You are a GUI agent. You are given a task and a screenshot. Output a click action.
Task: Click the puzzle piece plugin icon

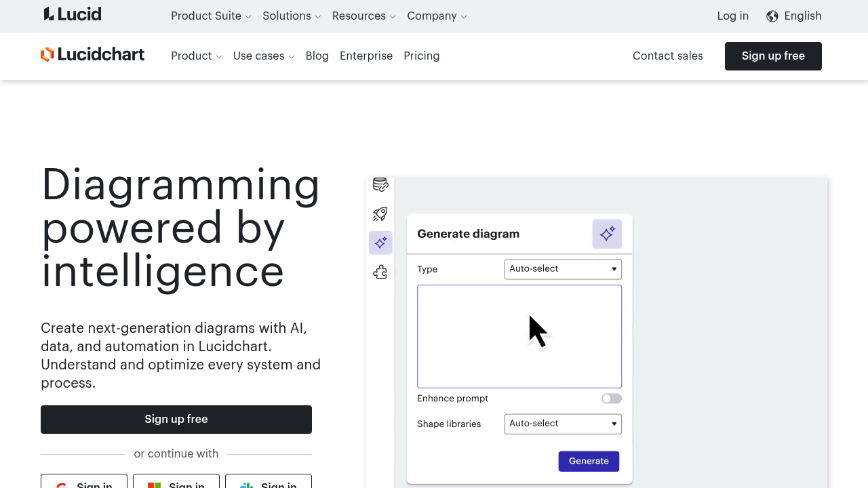(380, 272)
